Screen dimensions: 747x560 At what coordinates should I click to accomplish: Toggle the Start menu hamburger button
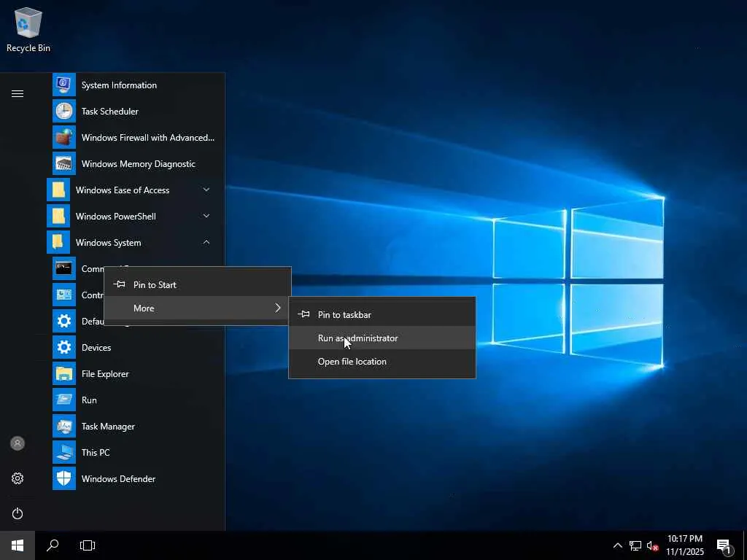(18, 94)
